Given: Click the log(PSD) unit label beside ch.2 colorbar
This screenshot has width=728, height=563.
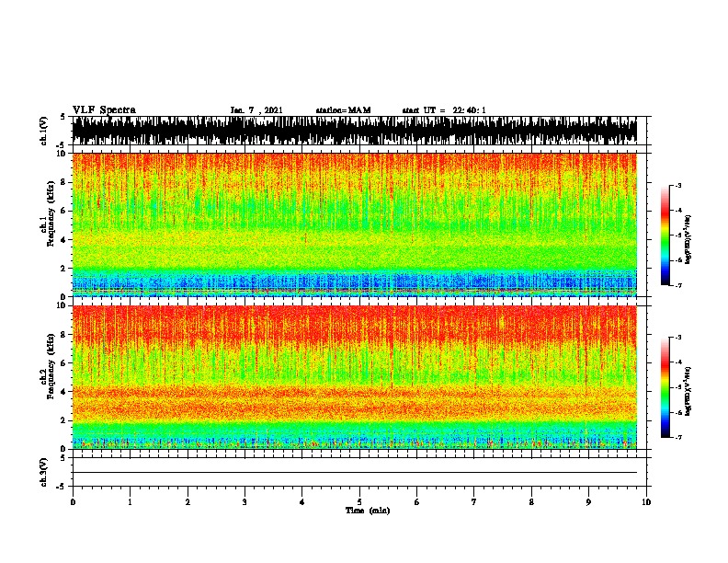Looking at the screenshot, I should coord(688,391).
